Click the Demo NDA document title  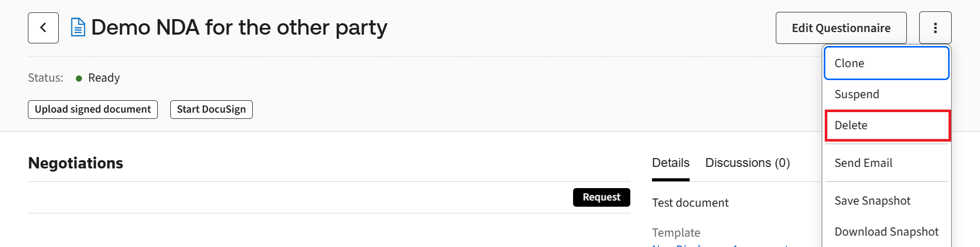coord(239,27)
